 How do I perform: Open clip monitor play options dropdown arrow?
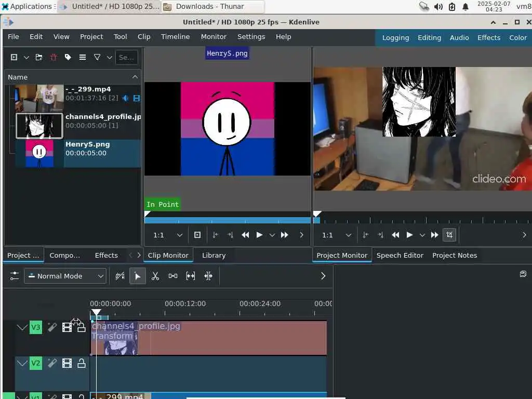[272, 235]
